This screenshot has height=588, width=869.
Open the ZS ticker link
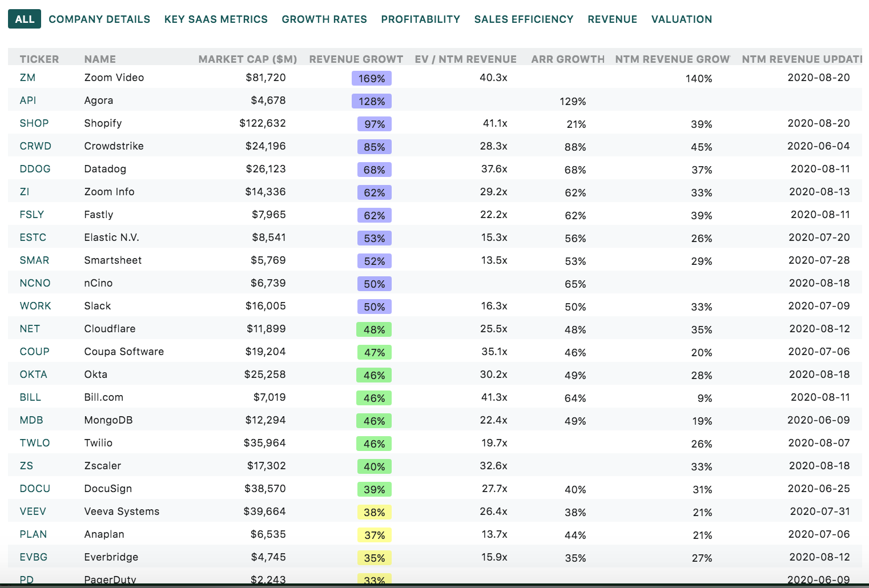(x=26, y=466)
